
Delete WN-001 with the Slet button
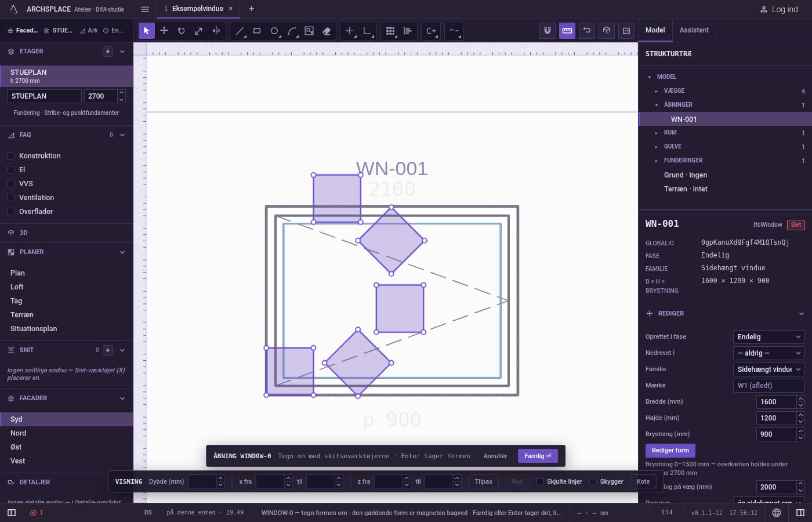796,225
